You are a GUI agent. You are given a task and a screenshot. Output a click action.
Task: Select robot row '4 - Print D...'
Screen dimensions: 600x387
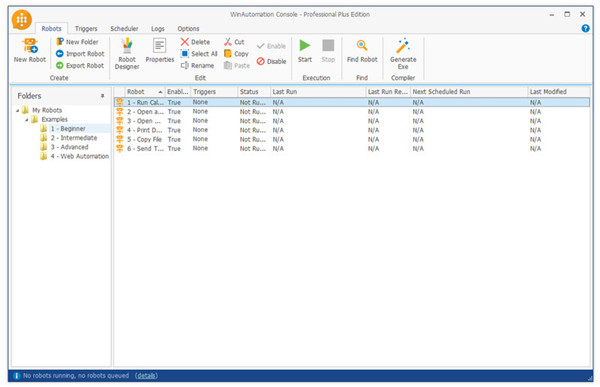[x=352, y=130]
